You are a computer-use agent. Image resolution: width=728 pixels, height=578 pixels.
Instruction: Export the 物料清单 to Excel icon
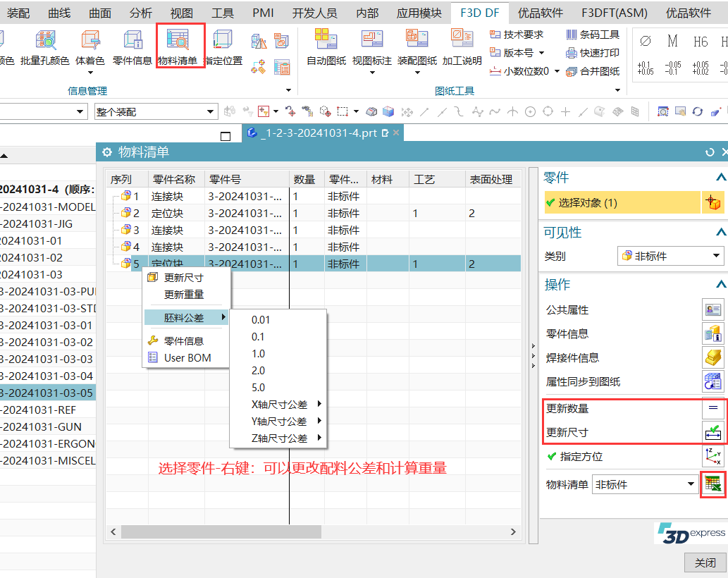point(712,484)
